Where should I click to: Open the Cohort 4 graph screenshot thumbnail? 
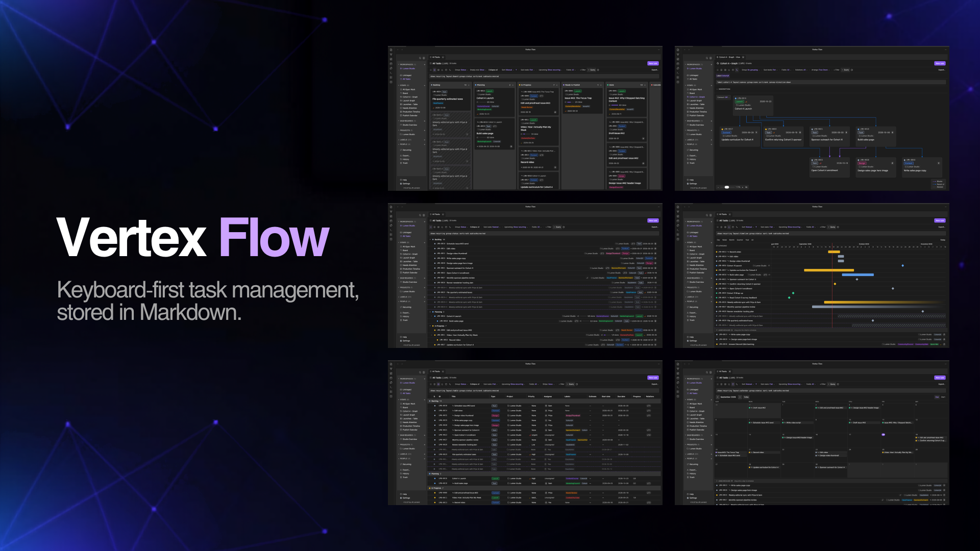coord(812,118)
